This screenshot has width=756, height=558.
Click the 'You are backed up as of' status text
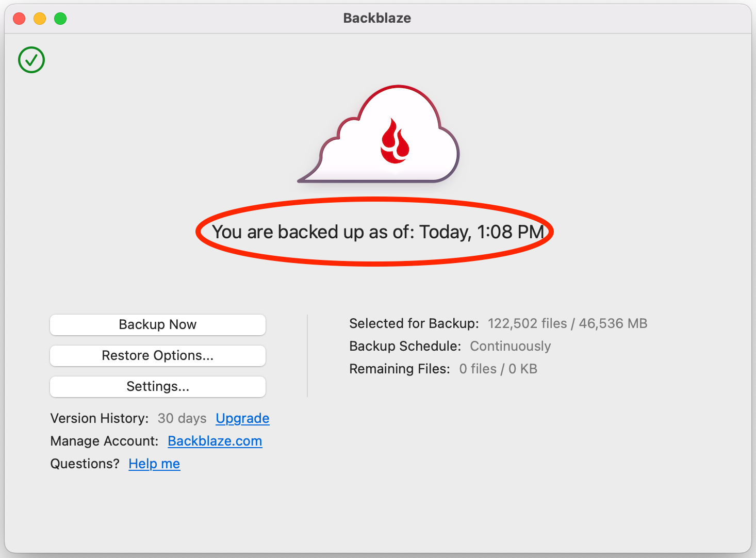[378, 232]
